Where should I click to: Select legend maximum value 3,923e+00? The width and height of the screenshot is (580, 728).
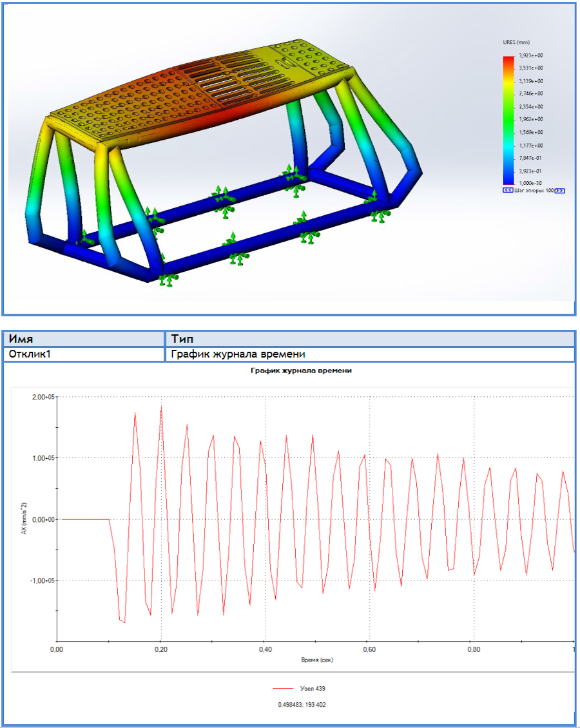(531, 55)
